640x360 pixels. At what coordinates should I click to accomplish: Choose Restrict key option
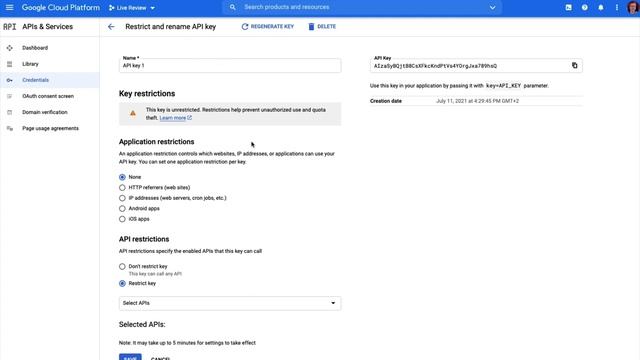coord(122,283)
